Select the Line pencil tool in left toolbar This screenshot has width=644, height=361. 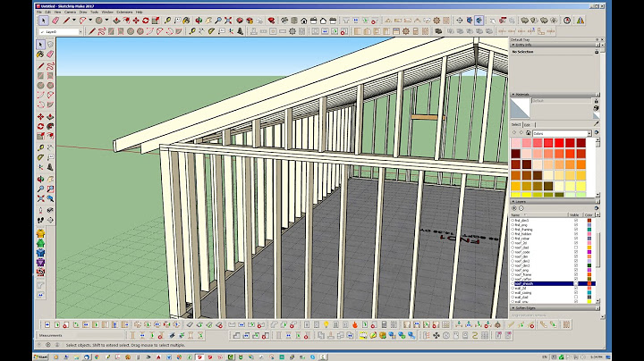(x=40, y=65)
